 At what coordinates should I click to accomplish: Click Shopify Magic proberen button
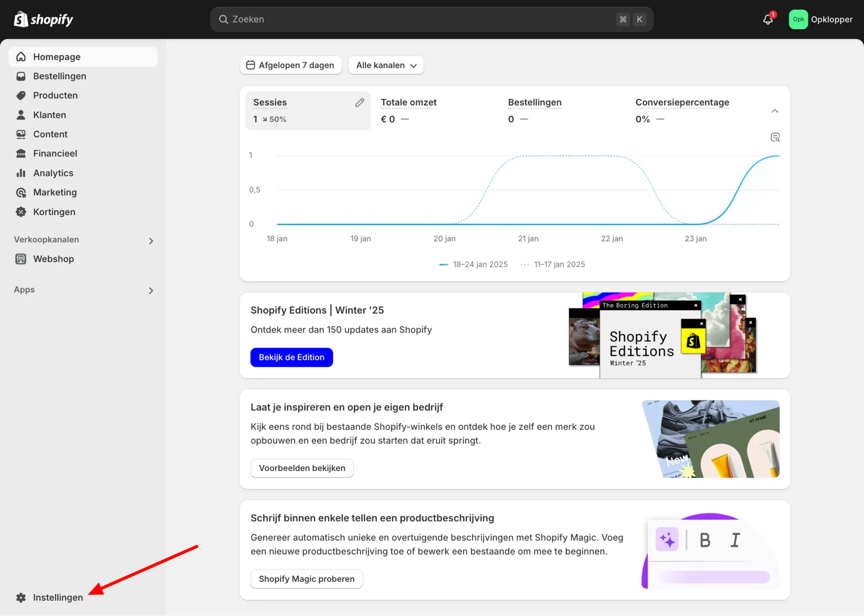pos(307,579)
